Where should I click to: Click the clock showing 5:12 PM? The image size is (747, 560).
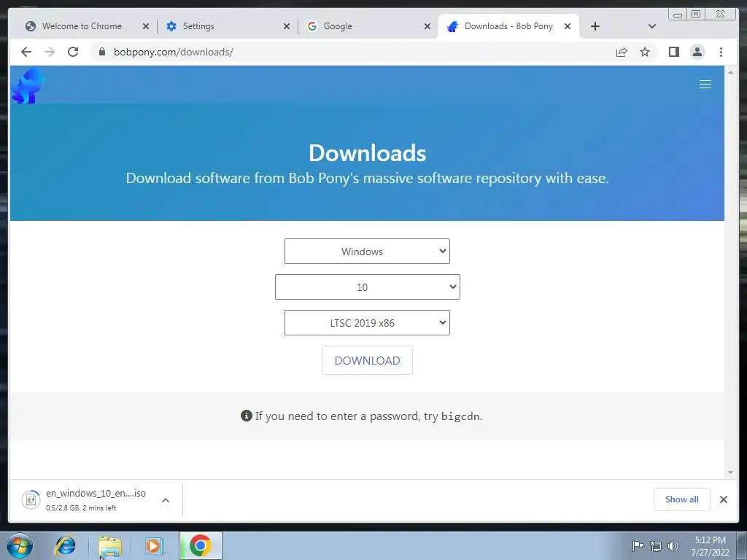tap(710, 540)
